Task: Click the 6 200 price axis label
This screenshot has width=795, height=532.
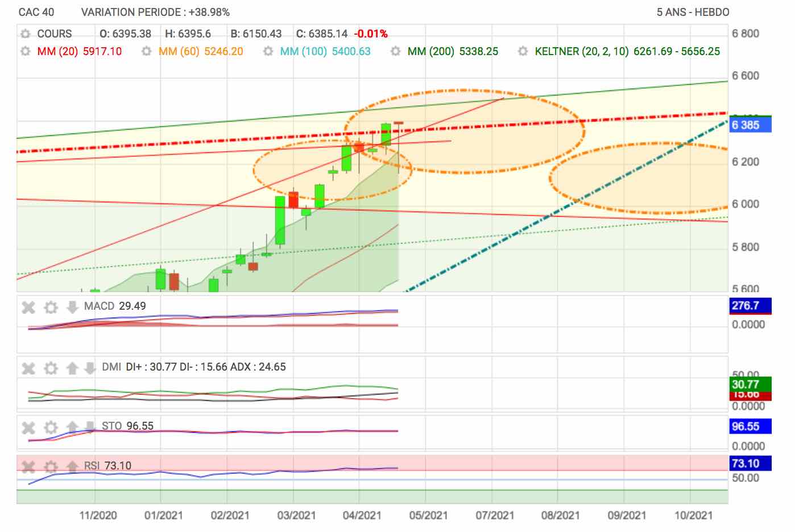Action: (746, 162)
